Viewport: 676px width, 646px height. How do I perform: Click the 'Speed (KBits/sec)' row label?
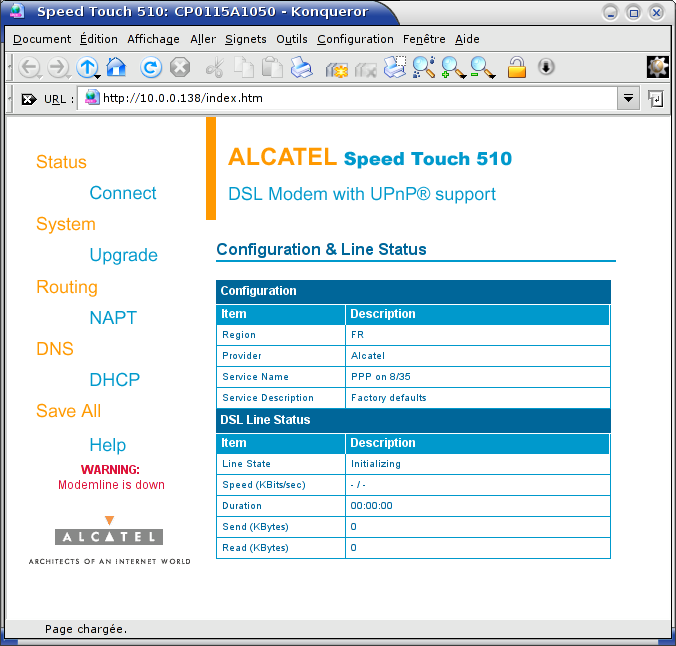[264, 485]
